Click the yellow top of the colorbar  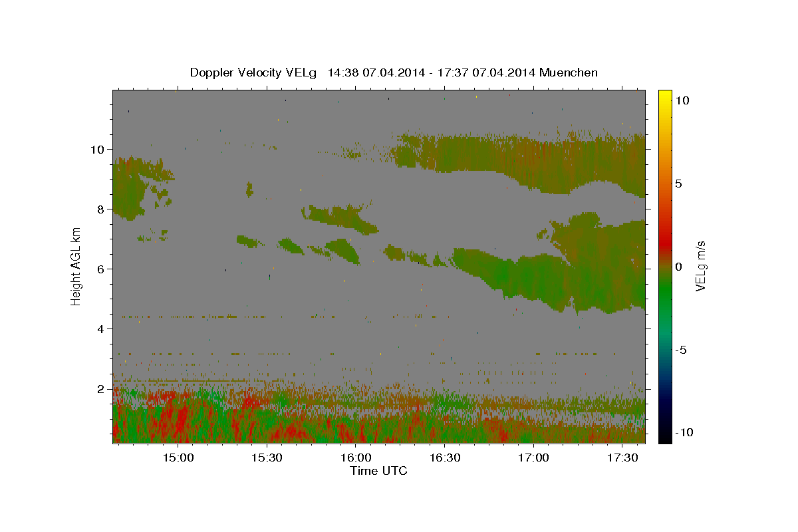(664, 96)
